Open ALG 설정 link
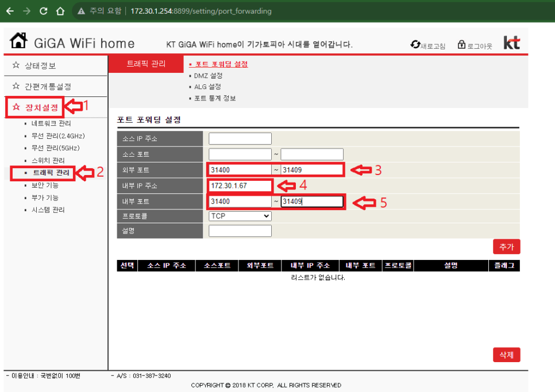The width and height of the screenshot is (555, 392). click(207, 87)
